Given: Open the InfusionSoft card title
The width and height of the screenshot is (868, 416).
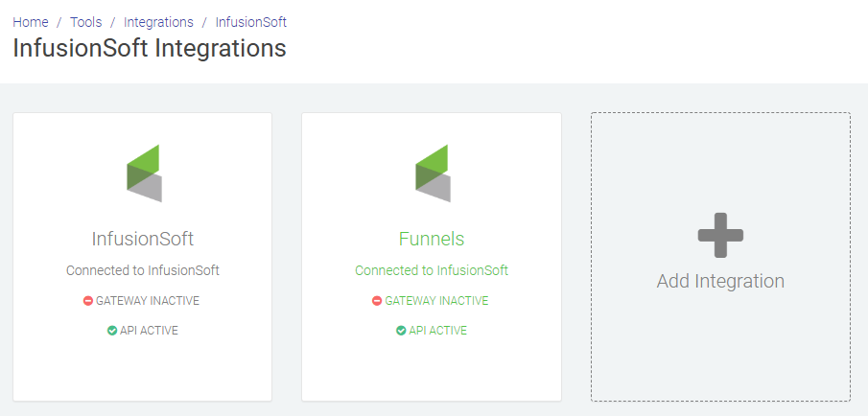Looking at the screenshot, I should (143, 239).
